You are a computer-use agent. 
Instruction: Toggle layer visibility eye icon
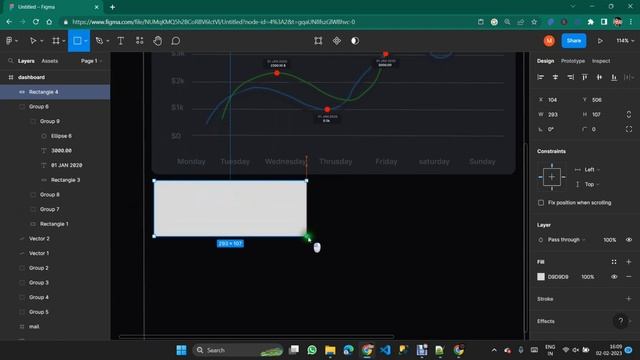pos(629,240)
